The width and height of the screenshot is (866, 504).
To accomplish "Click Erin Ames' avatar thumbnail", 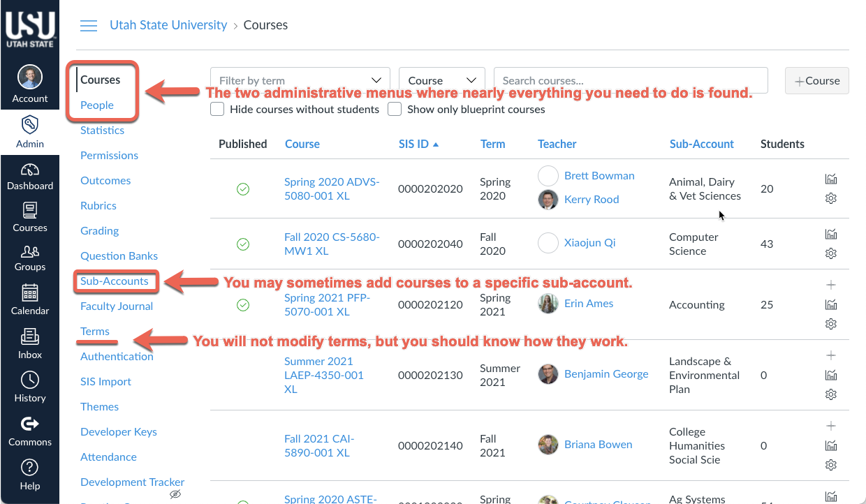I will click(x=548, y=304).
